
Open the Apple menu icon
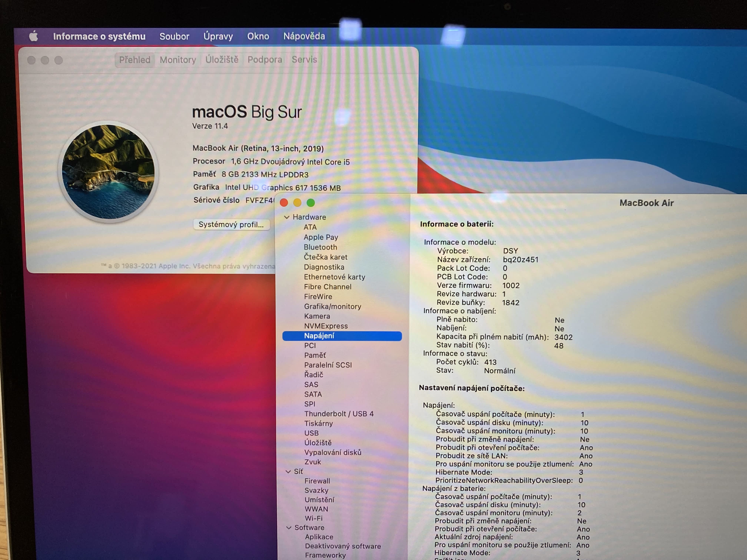click(33, 36)
